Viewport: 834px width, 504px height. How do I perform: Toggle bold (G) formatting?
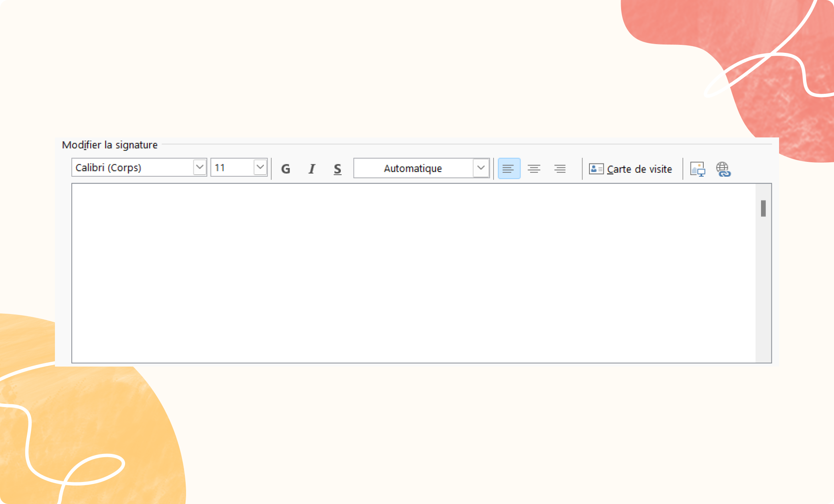coord(285,169)
